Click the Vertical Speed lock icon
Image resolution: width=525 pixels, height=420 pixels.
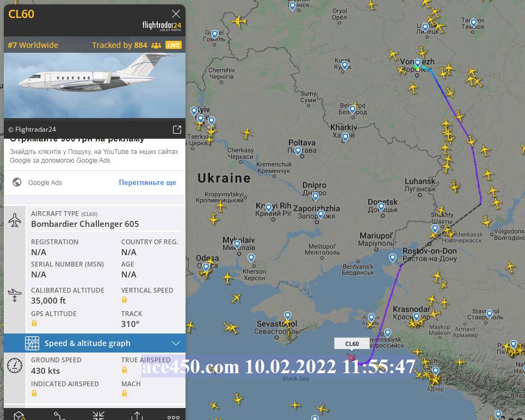point(124,300)
